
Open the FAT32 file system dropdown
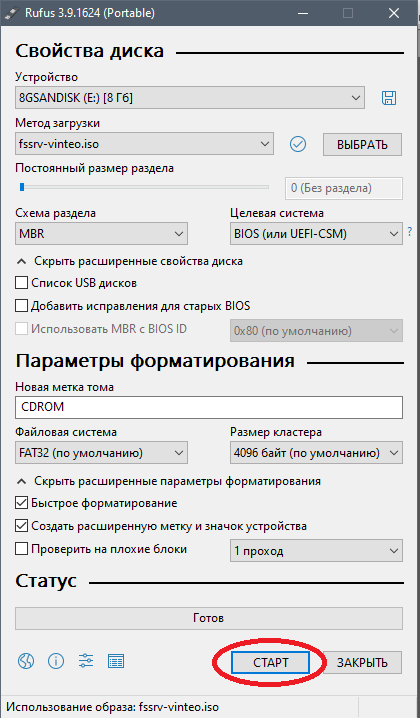(x=101, y=453)
